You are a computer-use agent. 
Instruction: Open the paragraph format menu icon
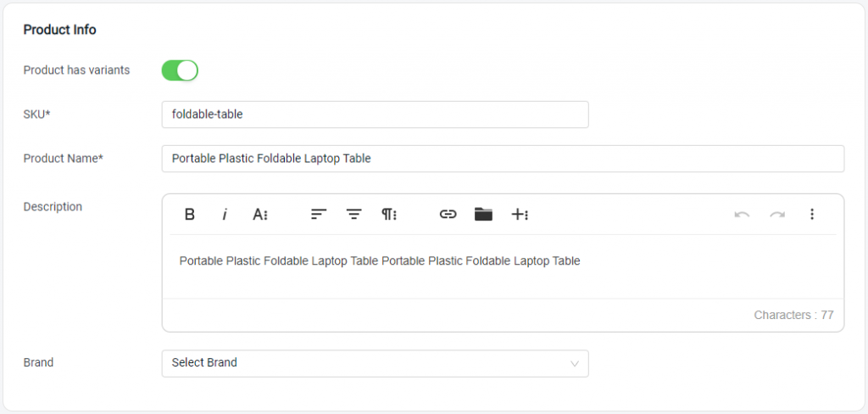point(388,215)
